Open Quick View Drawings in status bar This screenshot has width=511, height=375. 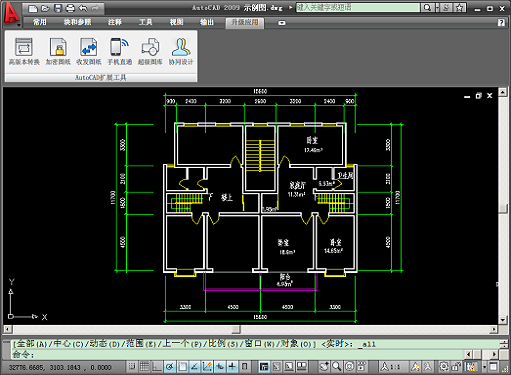pos(302,367)
